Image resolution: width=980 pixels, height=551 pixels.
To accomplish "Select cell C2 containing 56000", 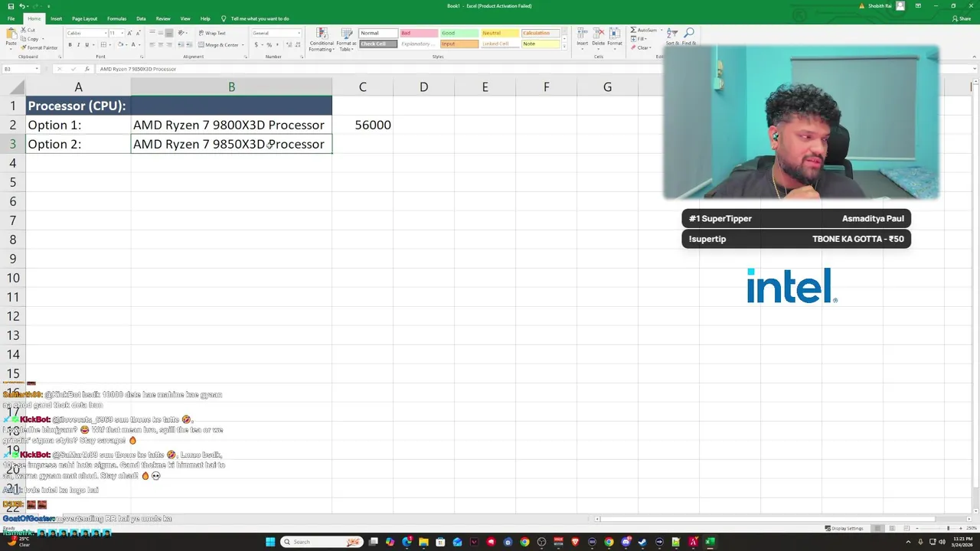I will tap(362, 125).
